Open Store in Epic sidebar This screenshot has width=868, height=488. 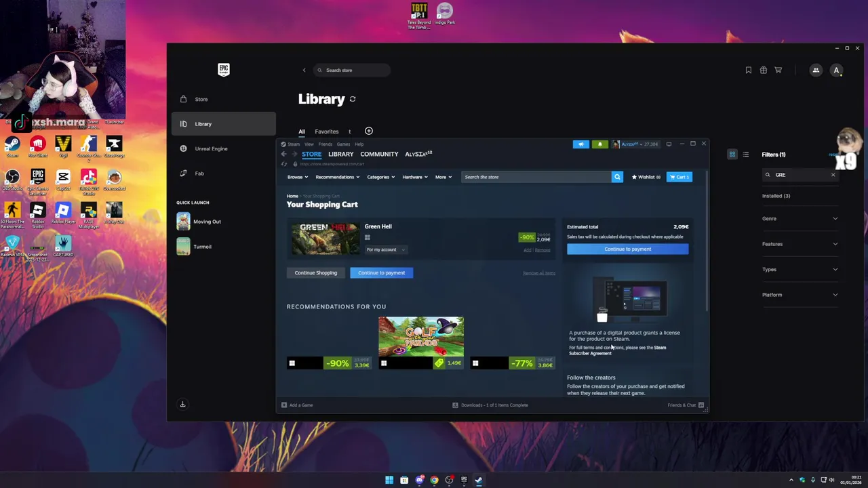pos(224,99)
